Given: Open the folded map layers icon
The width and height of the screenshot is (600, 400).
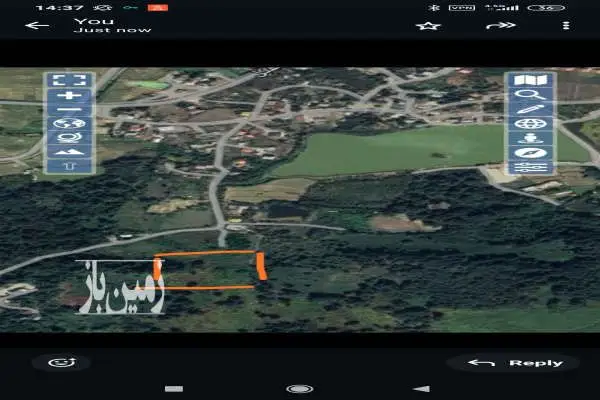Looking at the screenshot, I should pos(530,80).
